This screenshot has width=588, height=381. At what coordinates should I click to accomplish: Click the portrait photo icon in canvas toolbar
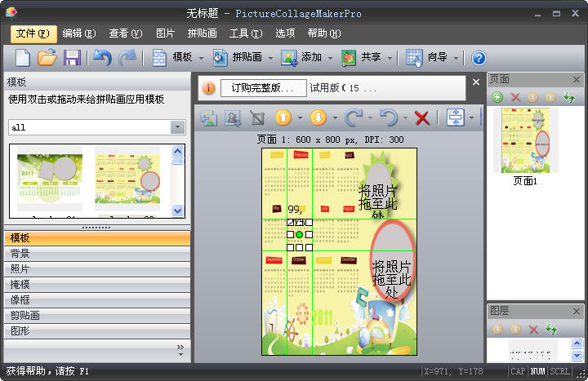point(233,118)
